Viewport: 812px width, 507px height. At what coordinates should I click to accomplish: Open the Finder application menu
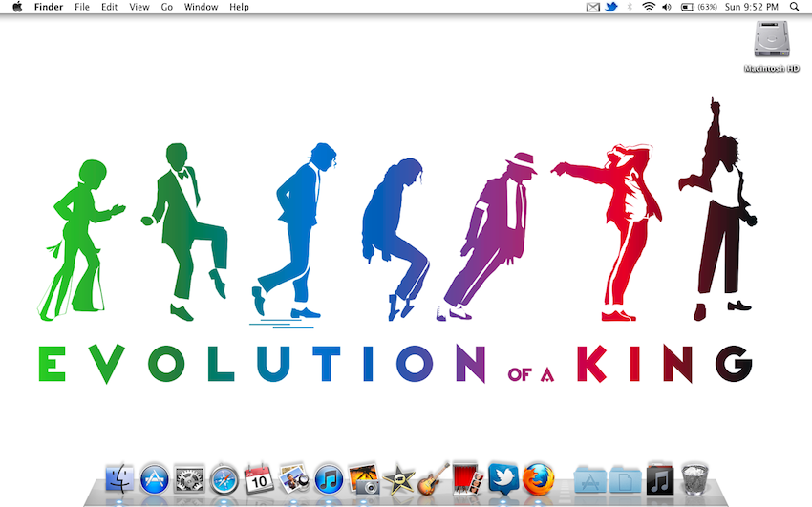coord(49,7)
